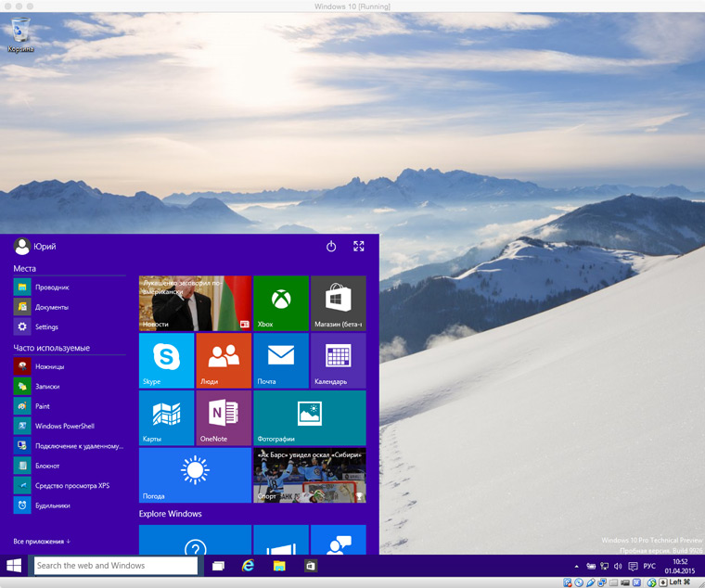705x588 pixels.
Task: Open the Почта mail tile
Action: 281,361
